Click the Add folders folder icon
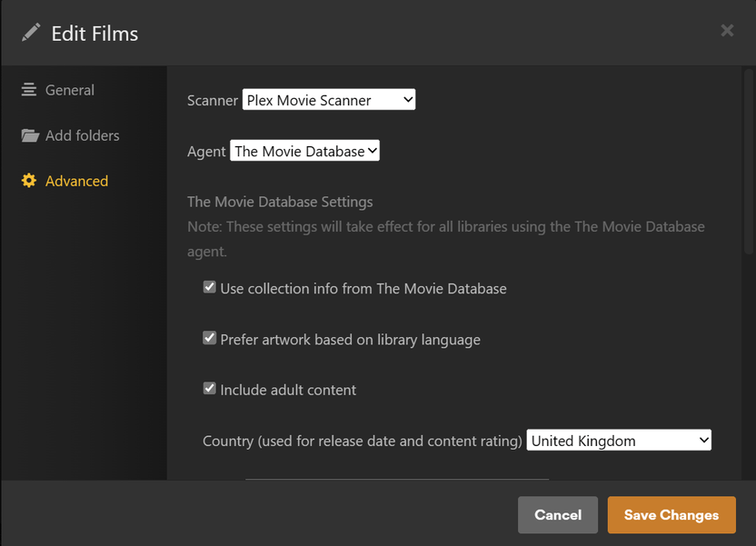The height and width of the screenshot is (546, 756). [x=30, y=135]
